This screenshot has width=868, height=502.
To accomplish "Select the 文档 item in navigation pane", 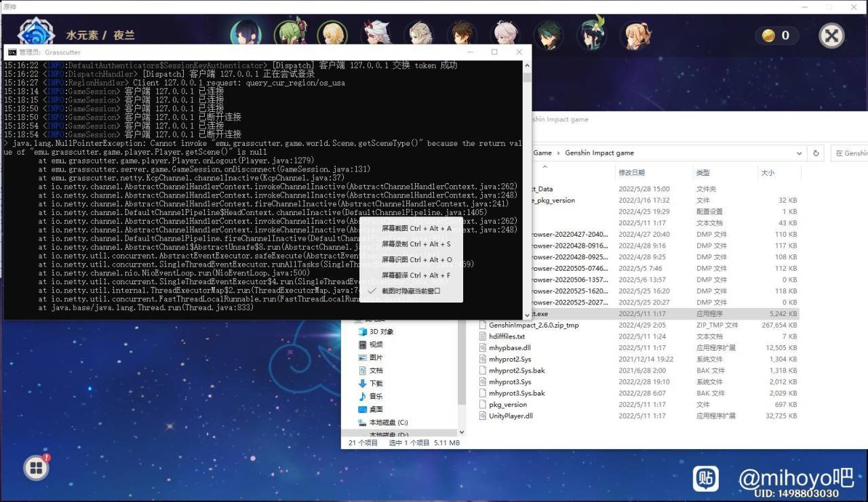I will 376,370.
